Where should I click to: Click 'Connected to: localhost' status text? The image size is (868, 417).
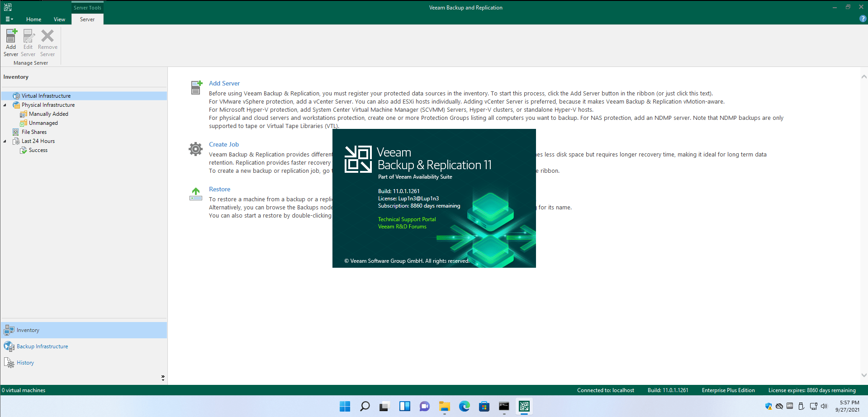(x=605, y=390)
